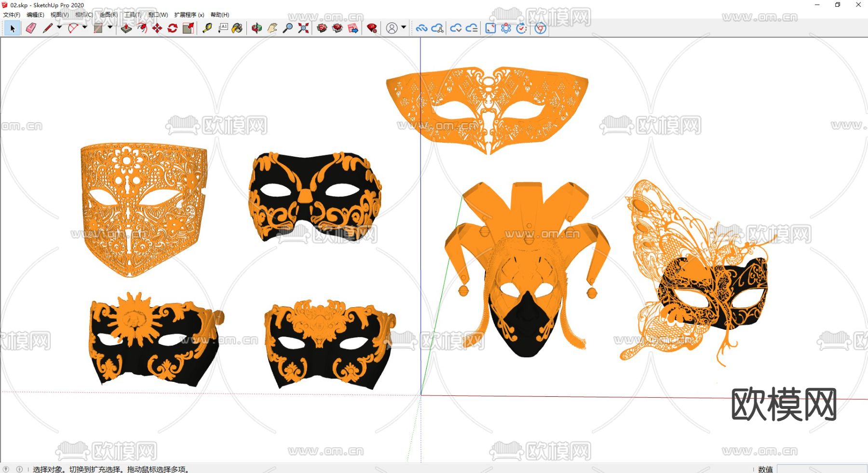Expand the line tool dropdown arrow
This screenshot has height=473, width=868.
pos(59,27)
